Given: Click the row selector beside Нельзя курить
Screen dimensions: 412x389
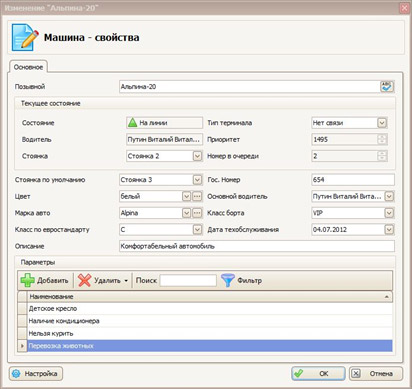Looking at the screenshot, I should (22, 333).
